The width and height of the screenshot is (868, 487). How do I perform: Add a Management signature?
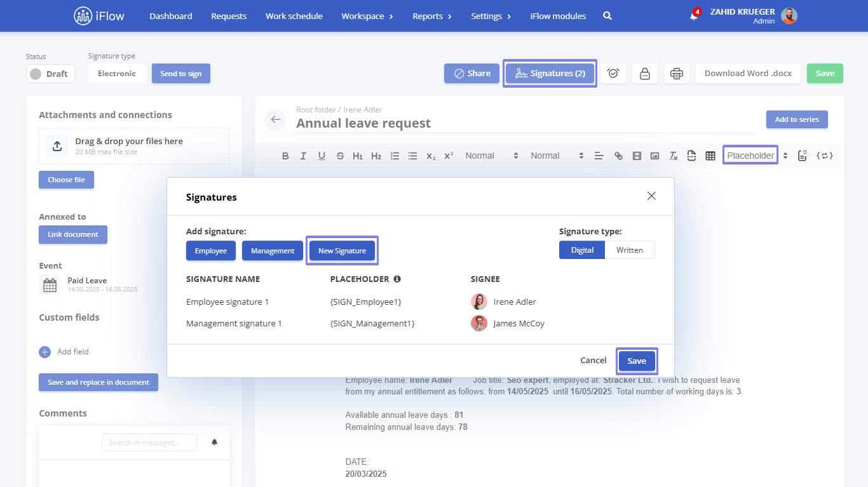tap(273, 251)
